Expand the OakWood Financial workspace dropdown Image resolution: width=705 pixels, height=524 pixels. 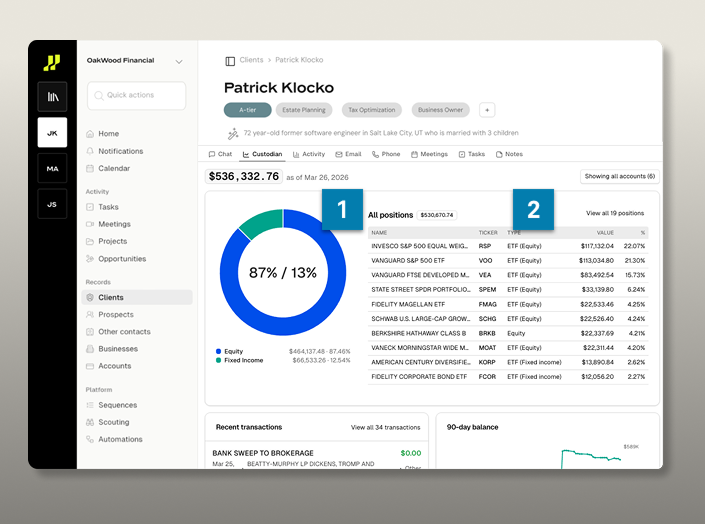click(179, 61)
